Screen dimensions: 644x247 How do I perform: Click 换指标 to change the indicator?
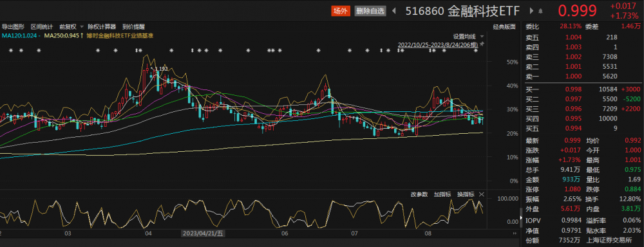(x=466, y=194)
